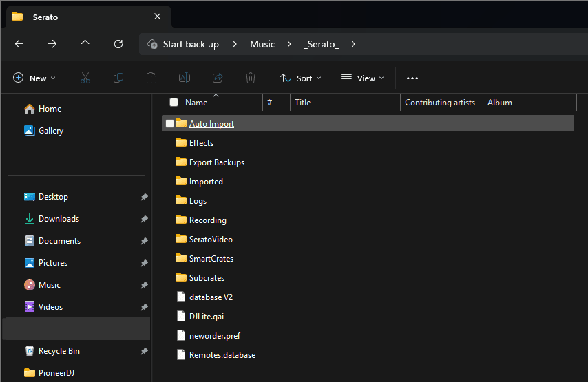Image resolution: width=588 pixels, height=382 pixels.
Task: Sort by the Album column header
Action: point(499,103)
